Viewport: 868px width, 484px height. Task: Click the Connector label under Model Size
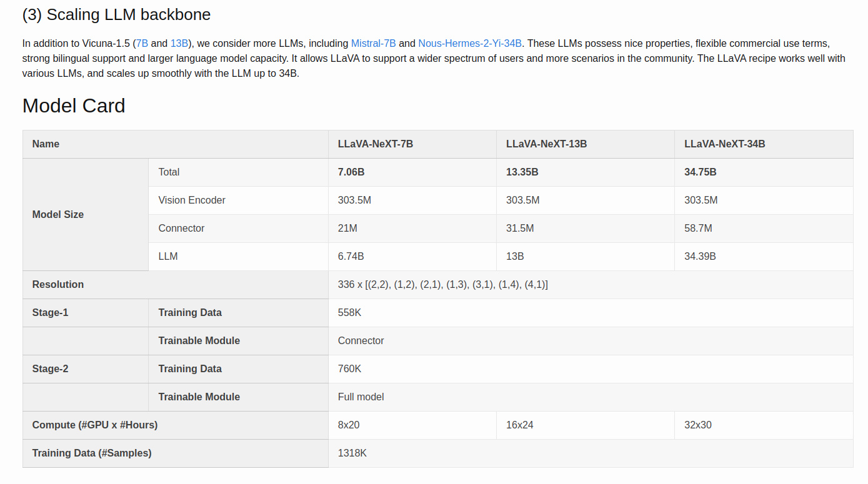(181, 228)
